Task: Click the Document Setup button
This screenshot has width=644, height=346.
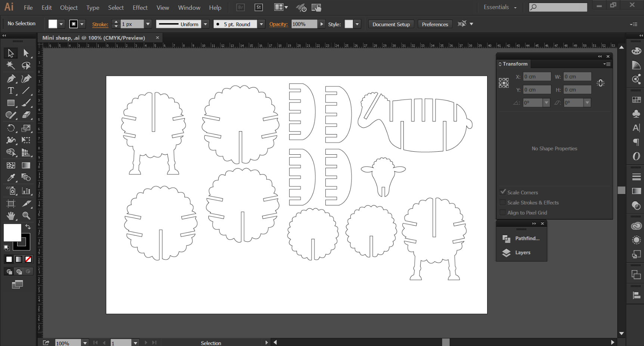Action: [391, 24]
